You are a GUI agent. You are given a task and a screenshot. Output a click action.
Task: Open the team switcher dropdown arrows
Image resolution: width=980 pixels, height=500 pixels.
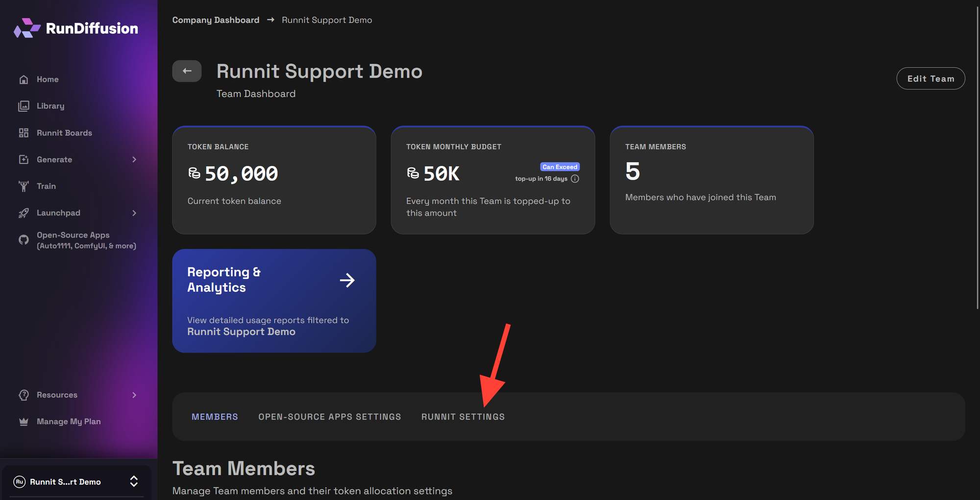pos(134,482)
